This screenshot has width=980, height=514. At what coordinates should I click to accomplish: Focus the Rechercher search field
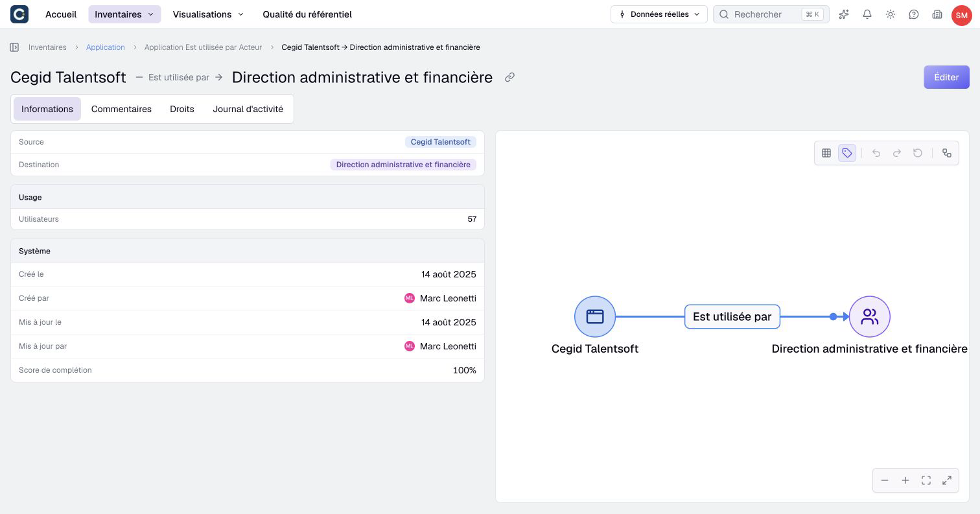tap(771, 14)
